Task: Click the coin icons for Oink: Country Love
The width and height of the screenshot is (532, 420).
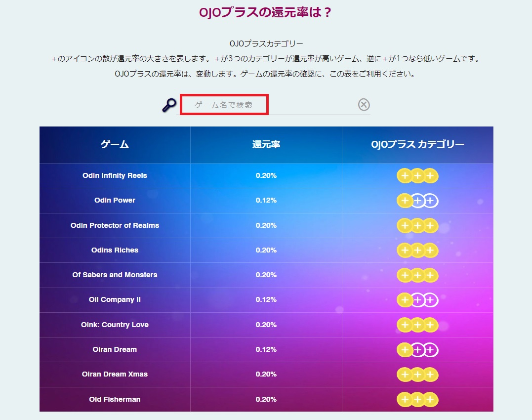Action: [x=417, y=325]
